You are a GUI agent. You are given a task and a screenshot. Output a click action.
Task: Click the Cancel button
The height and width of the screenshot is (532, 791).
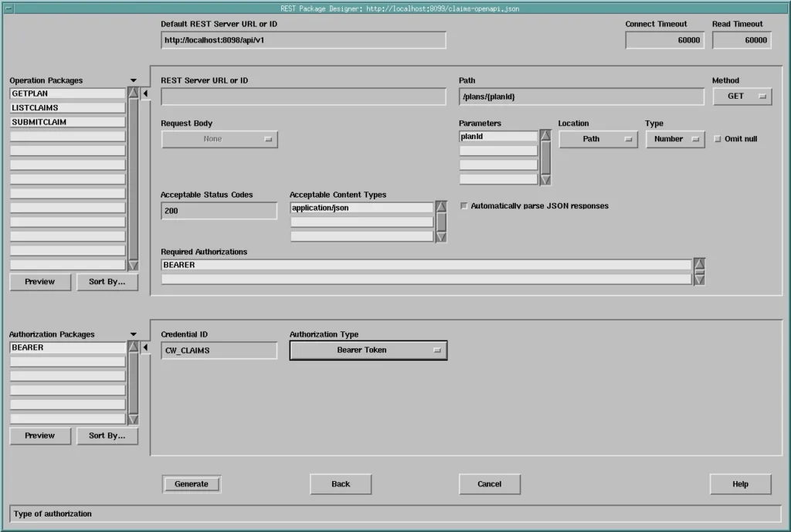coord(489,484)
